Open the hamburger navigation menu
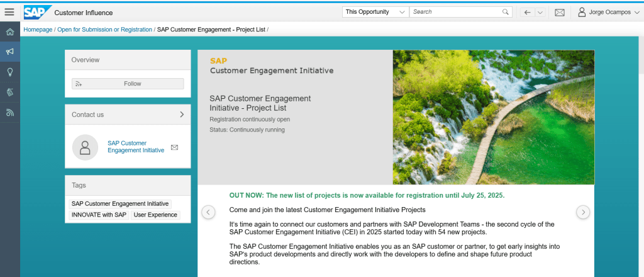Image resolution: width=644 pixels, height=277 pixels. click(x=9, y=12)
